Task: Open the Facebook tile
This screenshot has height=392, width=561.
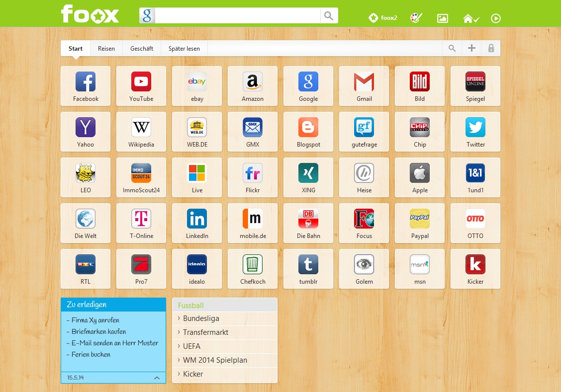Action: click(x=86, y=86)
